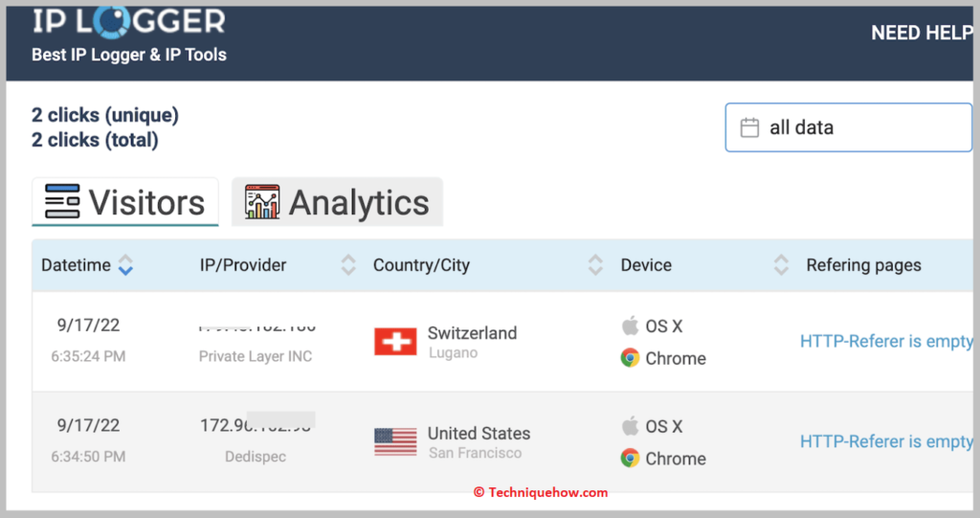Click Chrome icon in Switzerland row
980x518 pixels.
coord(630,358)
